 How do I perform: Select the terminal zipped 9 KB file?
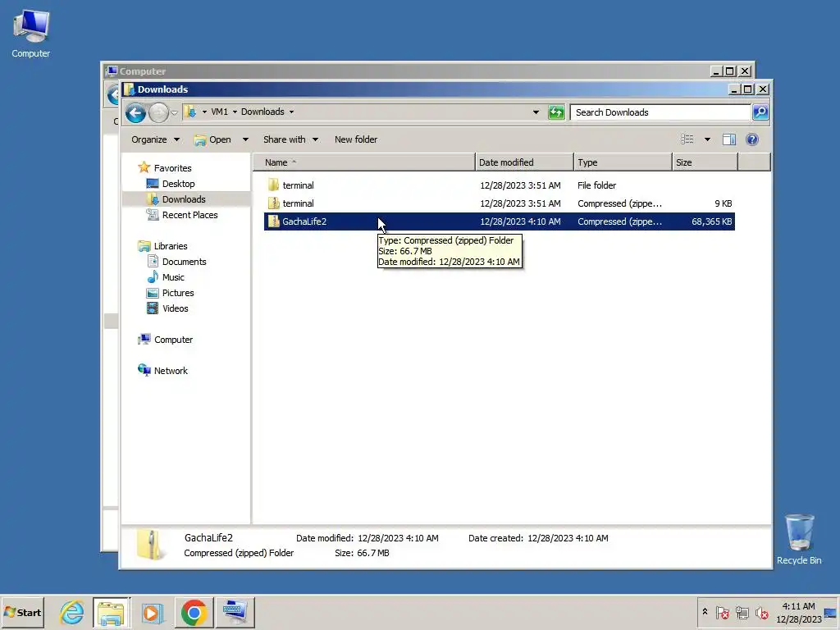[x=500, y=203]
